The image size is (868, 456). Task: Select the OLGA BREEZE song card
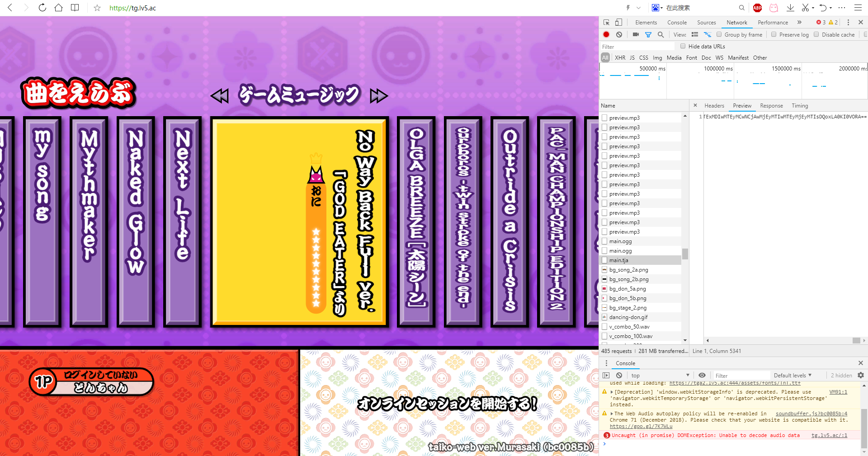(416, 221)
